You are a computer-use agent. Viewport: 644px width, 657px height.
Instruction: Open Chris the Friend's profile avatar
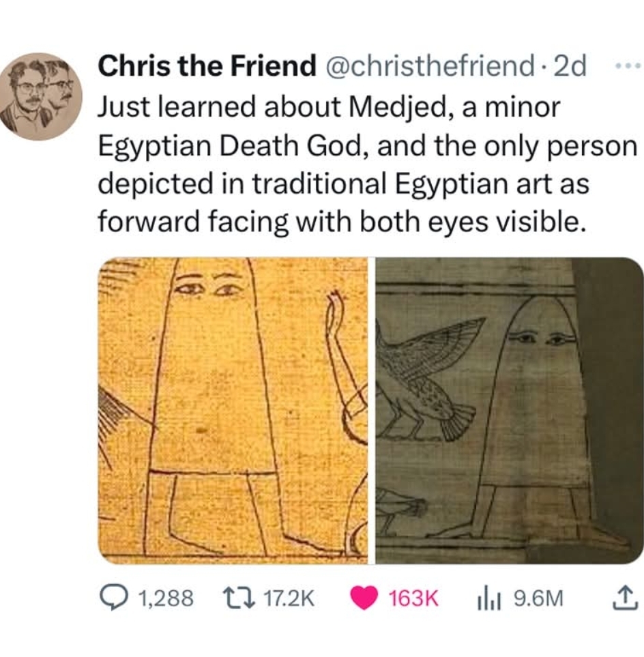tap(42, 97)
